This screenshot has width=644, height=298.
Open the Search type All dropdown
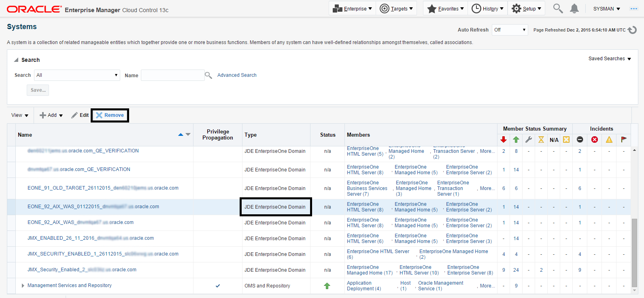tap(77, 75)
